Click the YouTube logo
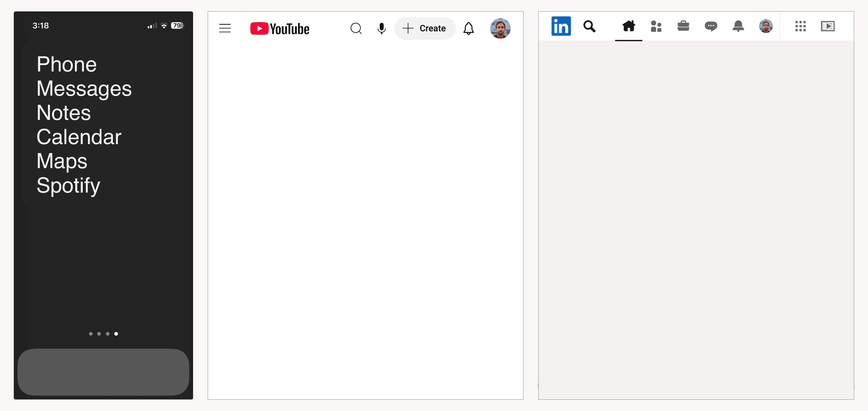The width and height of the screenshot is (868, 411). tap(279, 29)
